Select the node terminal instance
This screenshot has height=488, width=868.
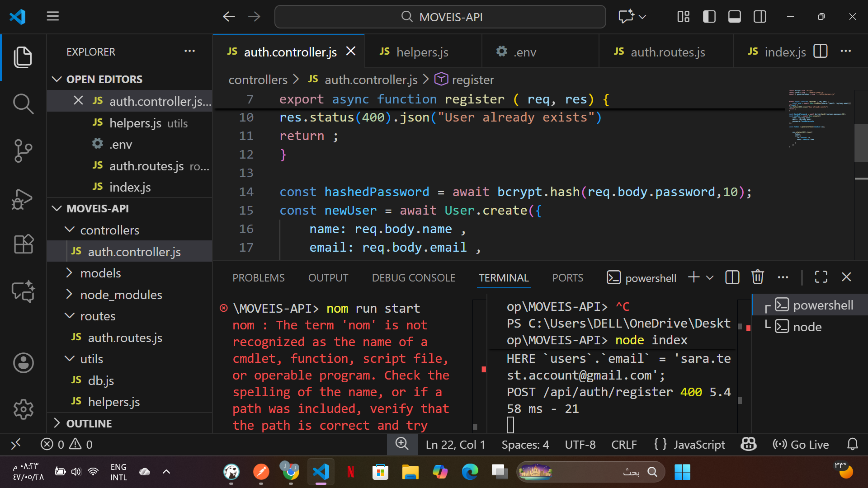pos(807,327)
